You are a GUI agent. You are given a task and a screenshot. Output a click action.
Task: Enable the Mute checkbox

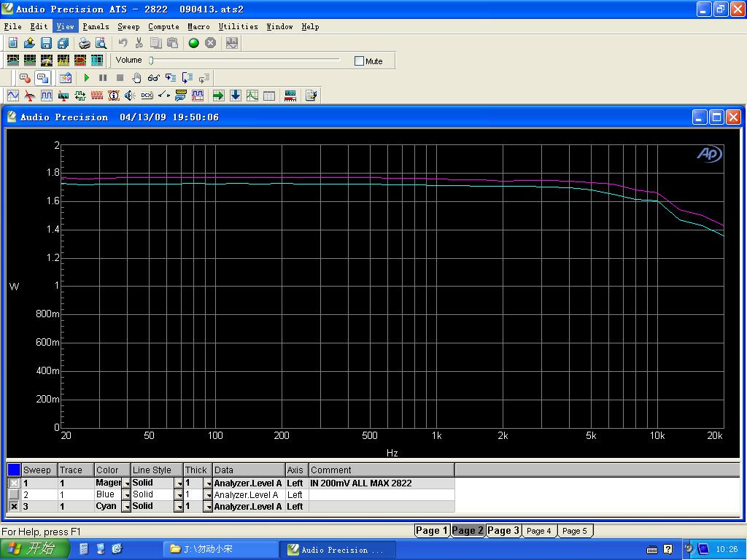tap(359, 61)
